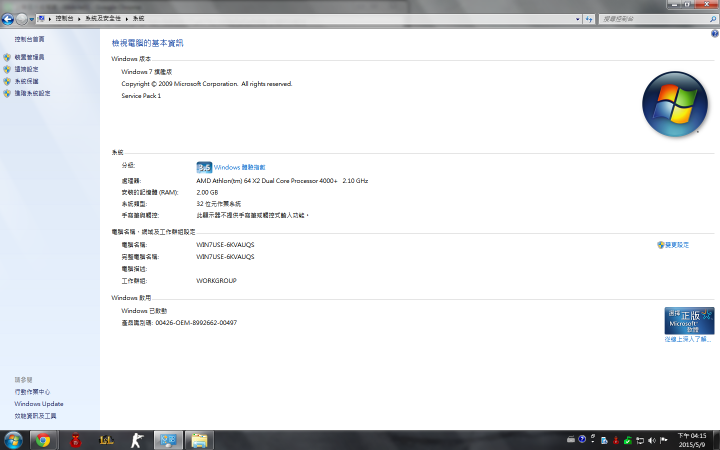The image size is (720, 450).
Task: Select 系統 breadcrumb at end of path
Action: (138, 18)
